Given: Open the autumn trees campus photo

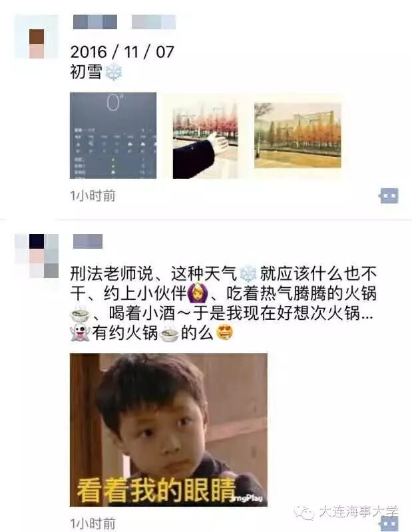Looking at the screenshot, I should click(298, 136).
